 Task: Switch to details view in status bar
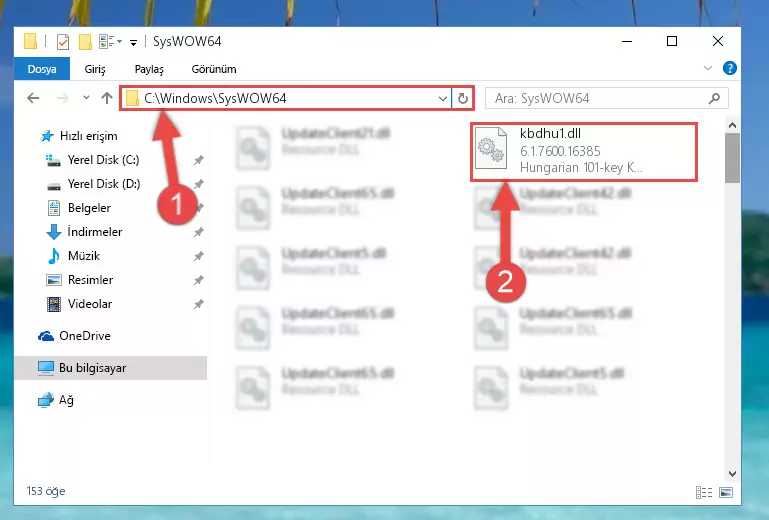(x=704, y=492)
